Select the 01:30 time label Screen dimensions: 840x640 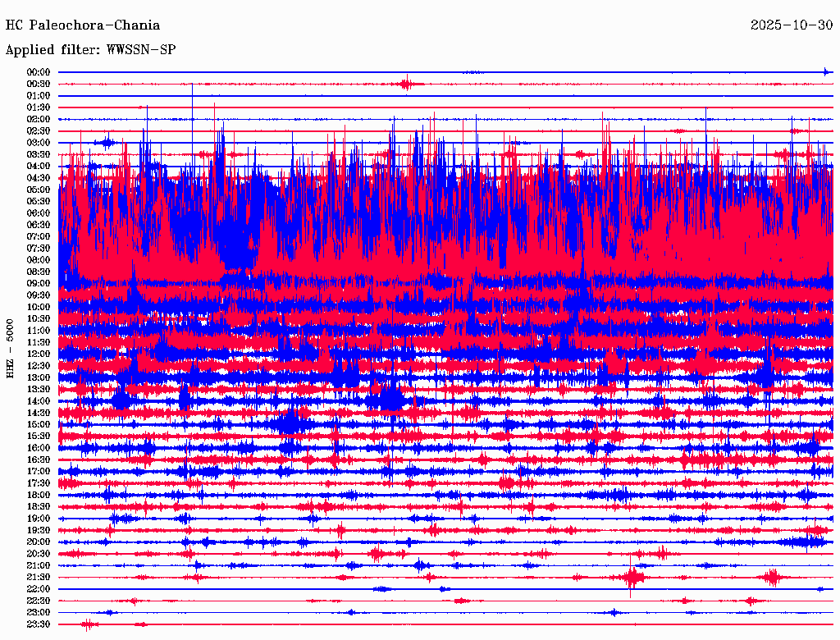[39, 107]
